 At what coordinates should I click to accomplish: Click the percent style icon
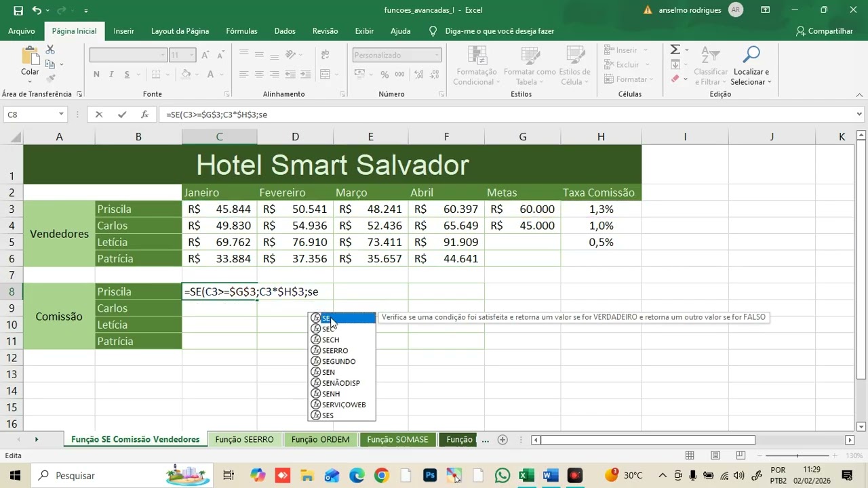tap(384, 75)
